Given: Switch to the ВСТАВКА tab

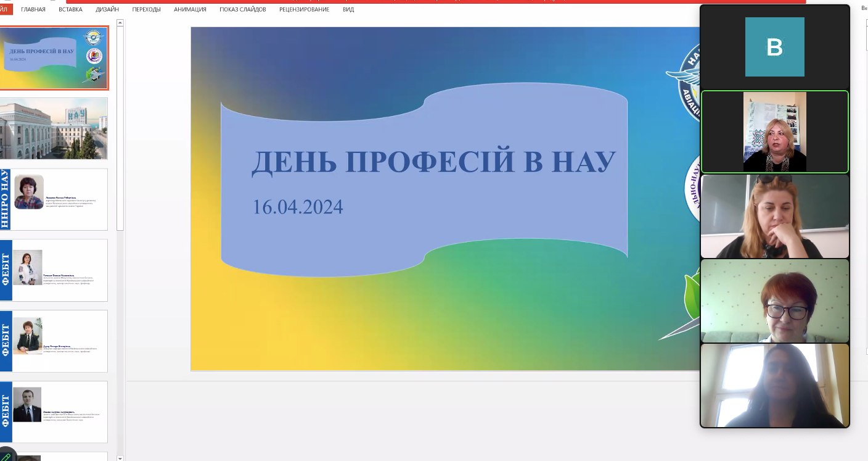Looking at the screenshot, I should pos(71,9).
